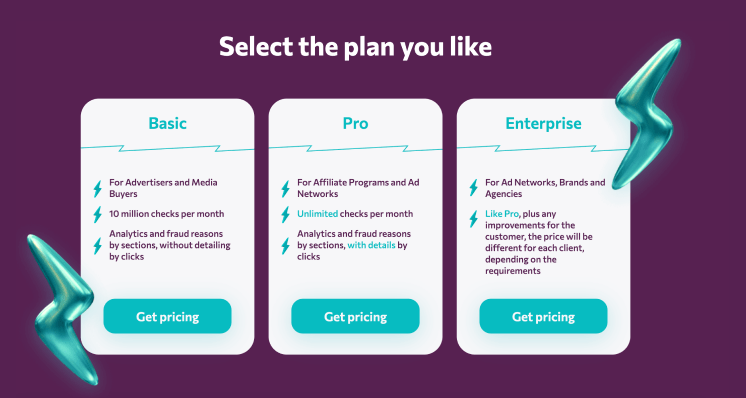
Task: Click lightning icon beside 'Like Pro' description
Action: tap(473, 219)
